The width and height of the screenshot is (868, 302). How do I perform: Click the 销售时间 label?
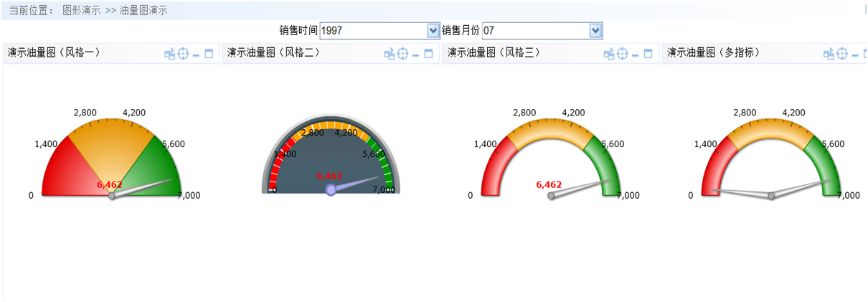(298, 31)
